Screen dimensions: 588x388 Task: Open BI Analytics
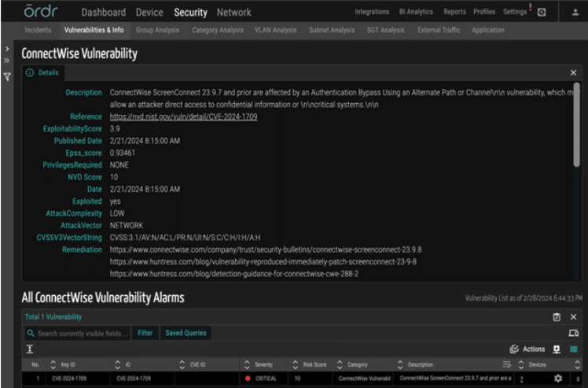(x=416, y=12)
